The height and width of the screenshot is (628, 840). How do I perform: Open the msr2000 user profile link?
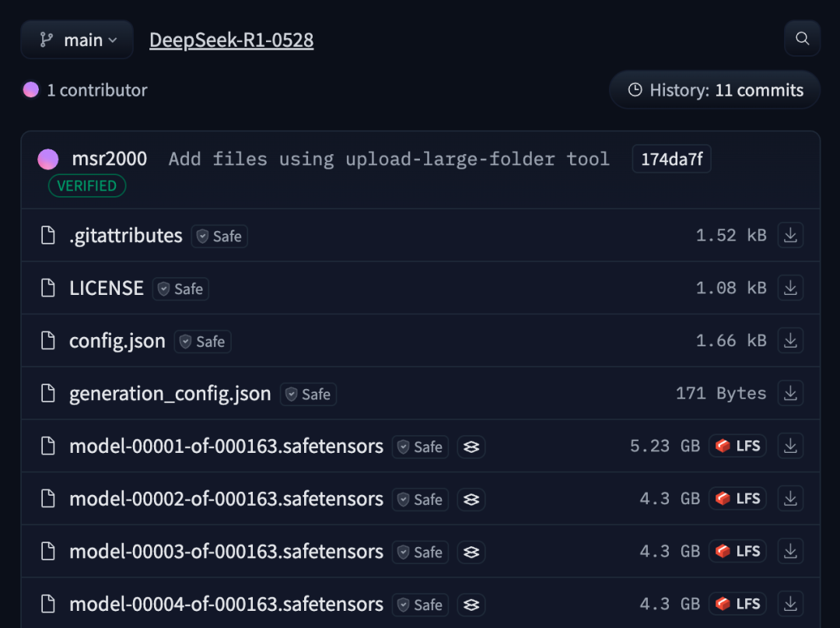(x=110, y=159)
